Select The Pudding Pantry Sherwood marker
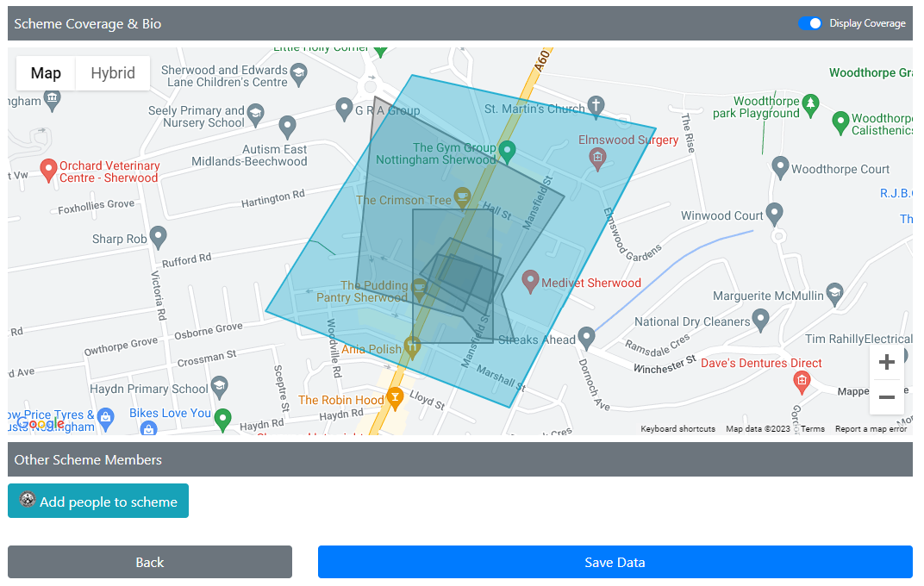 pos(419,288)
